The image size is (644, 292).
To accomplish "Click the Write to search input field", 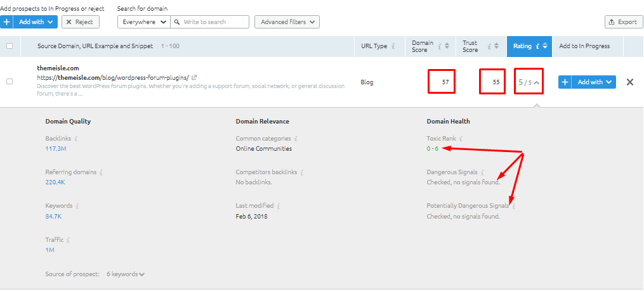I will click(214, 22).
